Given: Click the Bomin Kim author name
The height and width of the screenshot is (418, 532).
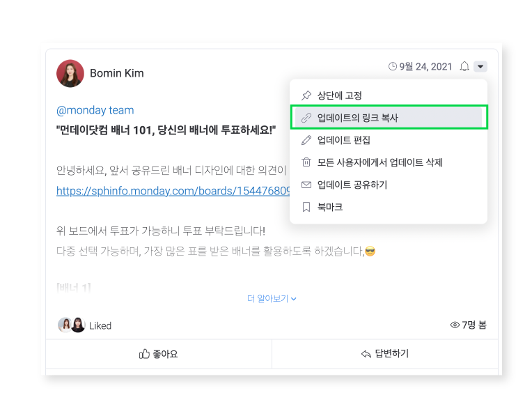Looking at the screenshot, I should [117, 73].
